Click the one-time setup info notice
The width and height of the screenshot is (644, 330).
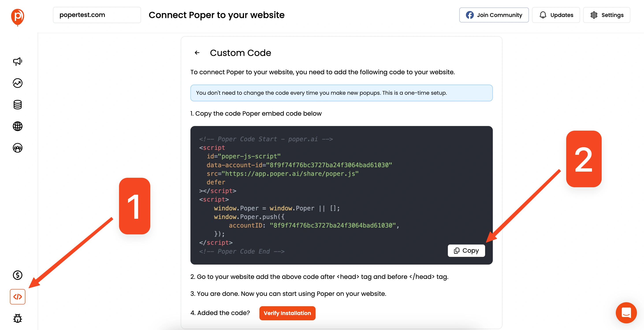(341, 93)
